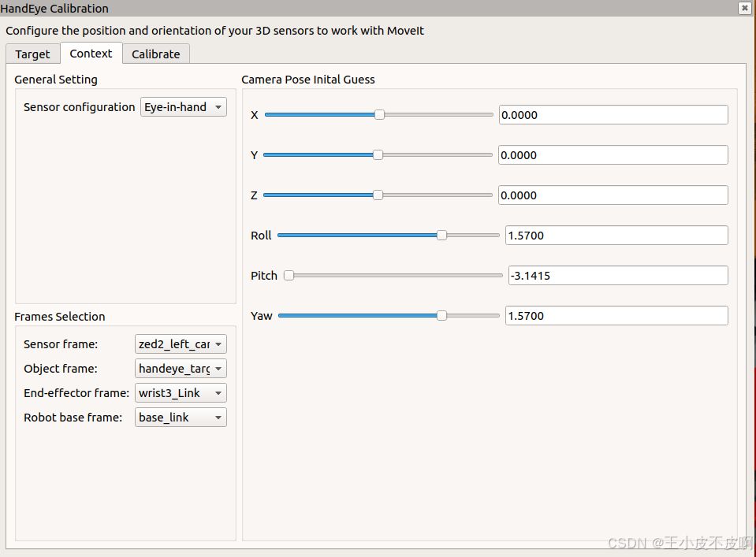The height and width of the screenshot is (557, 756).
Task: Click the 'Frames Selection' group label
Action: (60, 317)
